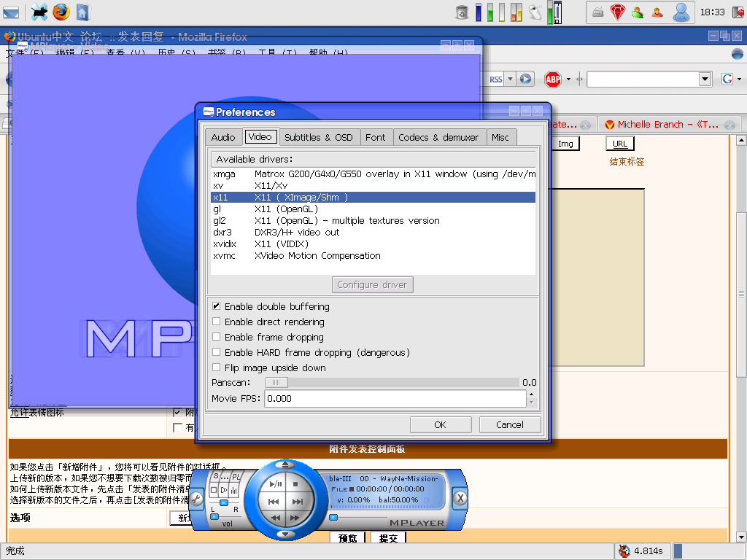Click the URL button in forum editor
The image size is (747, 560).
pos(620,144)
